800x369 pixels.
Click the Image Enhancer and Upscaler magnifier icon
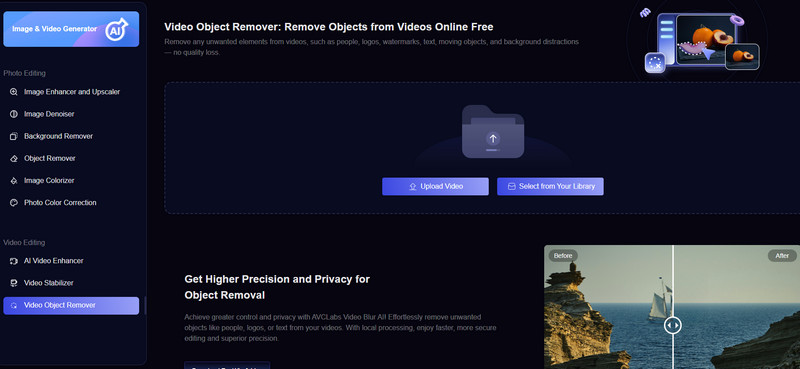tap(14, 92)
